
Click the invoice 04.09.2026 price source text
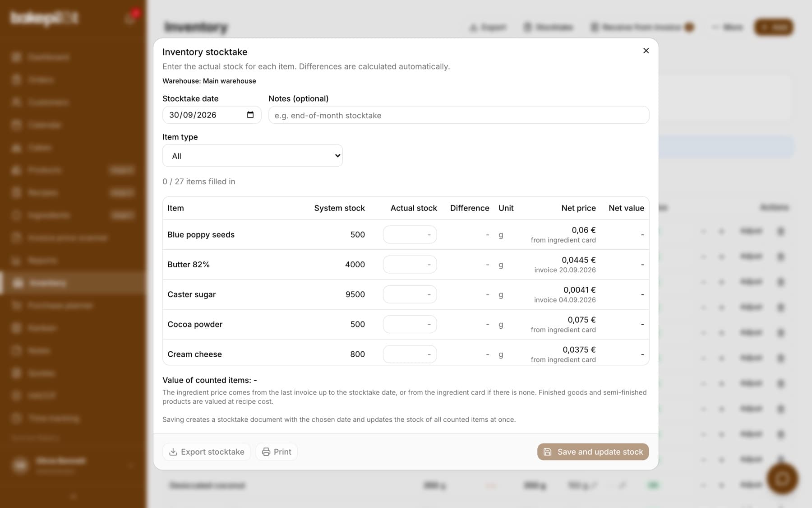(x=565, y=300)
